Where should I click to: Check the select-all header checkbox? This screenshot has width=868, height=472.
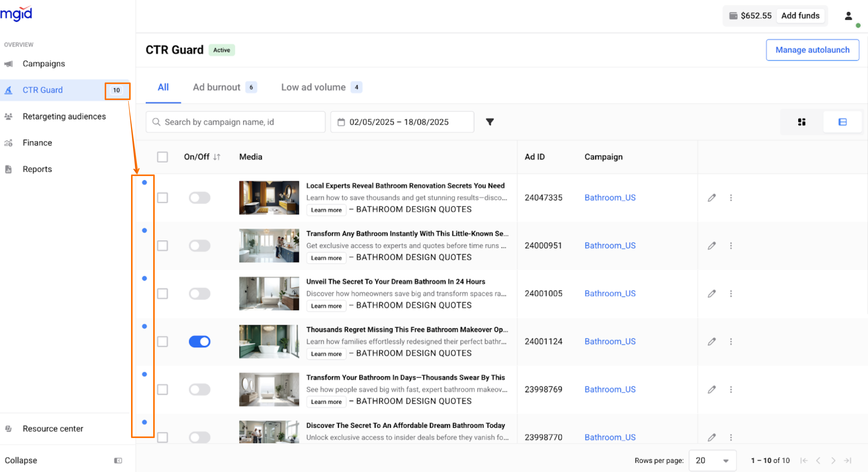[162, 157]
